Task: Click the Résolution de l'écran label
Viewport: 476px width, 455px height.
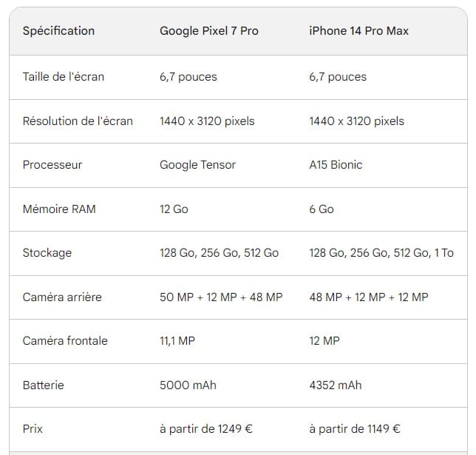Action: [78, 121]
